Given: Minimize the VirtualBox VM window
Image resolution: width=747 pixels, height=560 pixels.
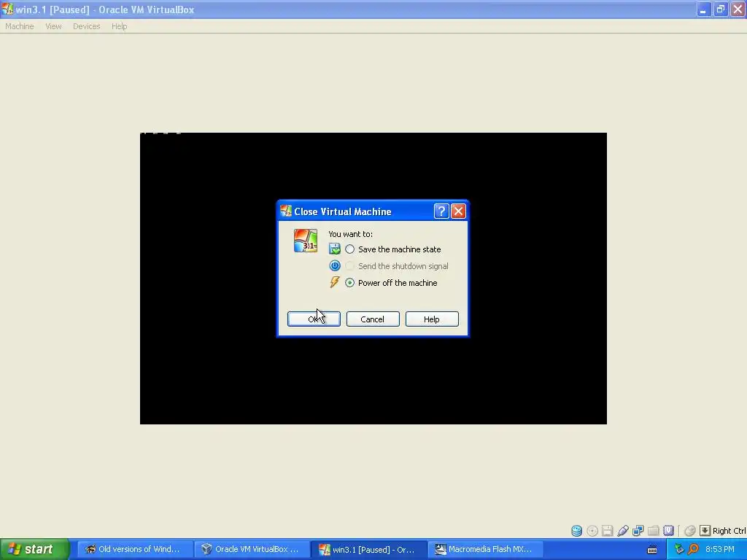Looking at the screenshot, I should (703, 9).
